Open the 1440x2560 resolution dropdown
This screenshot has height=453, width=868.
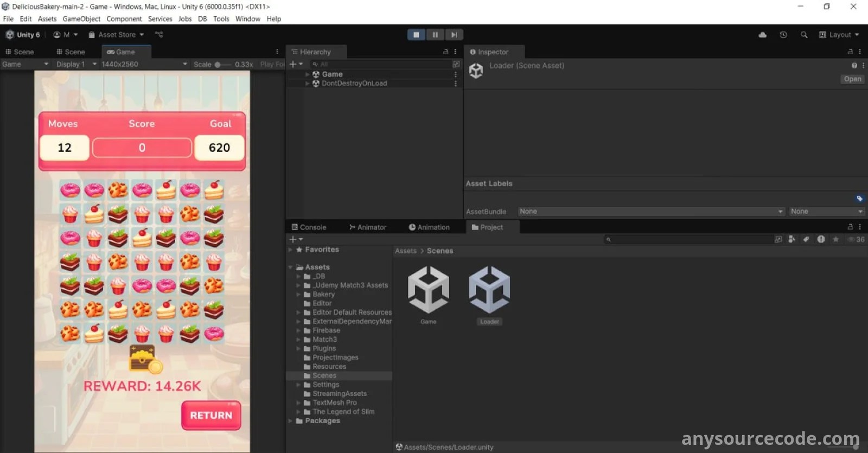[144, 64]
